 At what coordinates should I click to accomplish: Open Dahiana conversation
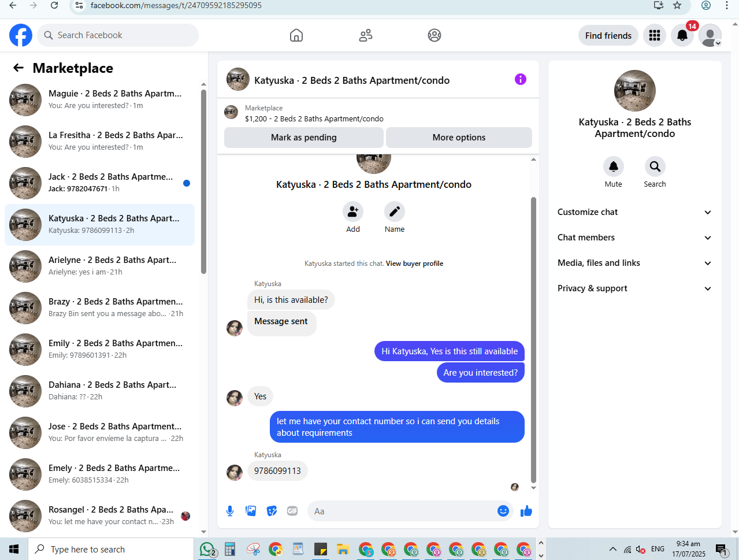coord(99,391)
